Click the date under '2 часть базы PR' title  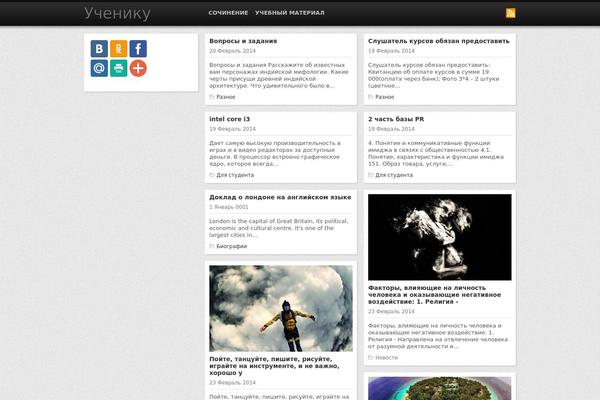tap(391, 129)
